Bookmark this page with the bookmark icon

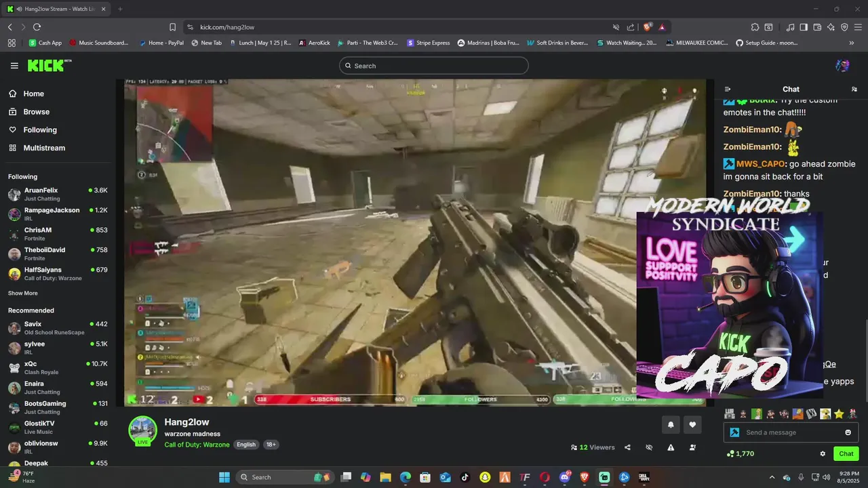click(x=172, y=27)
